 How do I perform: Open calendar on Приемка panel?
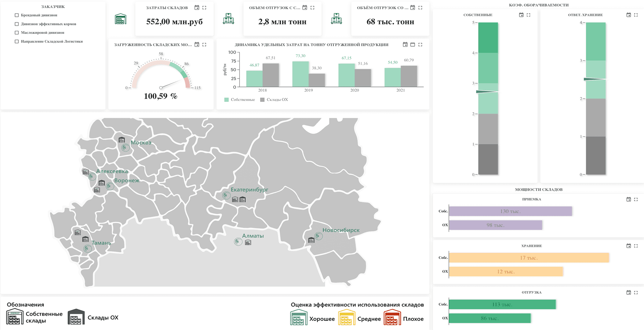tap(629, 199)
